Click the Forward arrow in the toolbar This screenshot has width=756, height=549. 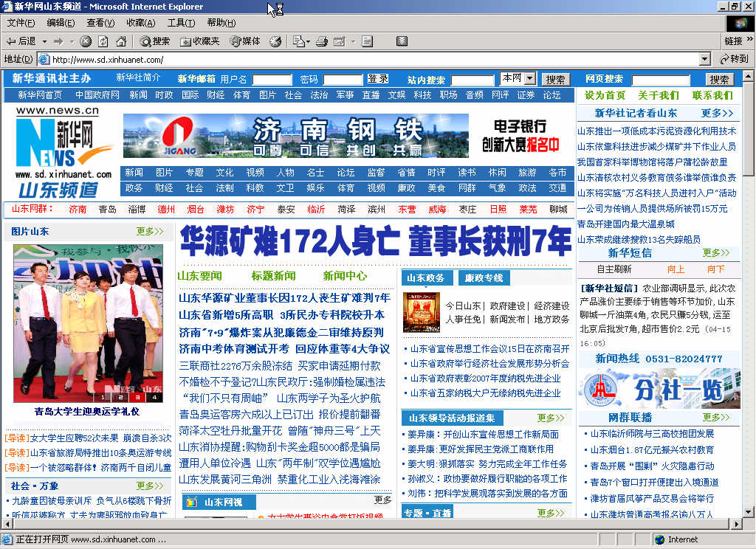coord(58,41)
